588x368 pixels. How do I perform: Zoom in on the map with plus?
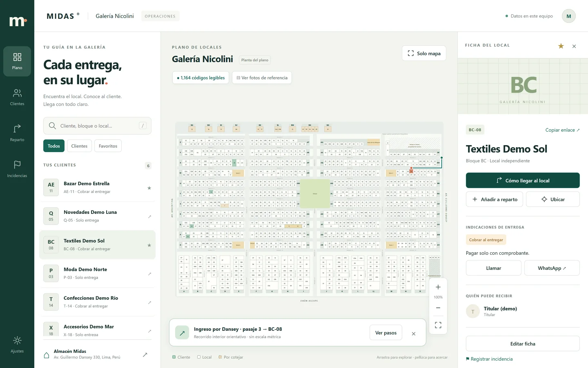coord(438,287)
